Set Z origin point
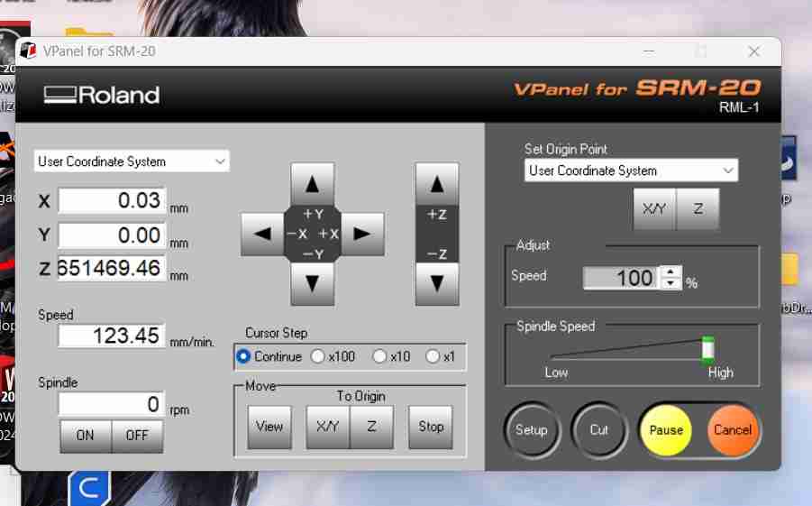The width and height of the screenshot is (812, 506). coord(698,209)
